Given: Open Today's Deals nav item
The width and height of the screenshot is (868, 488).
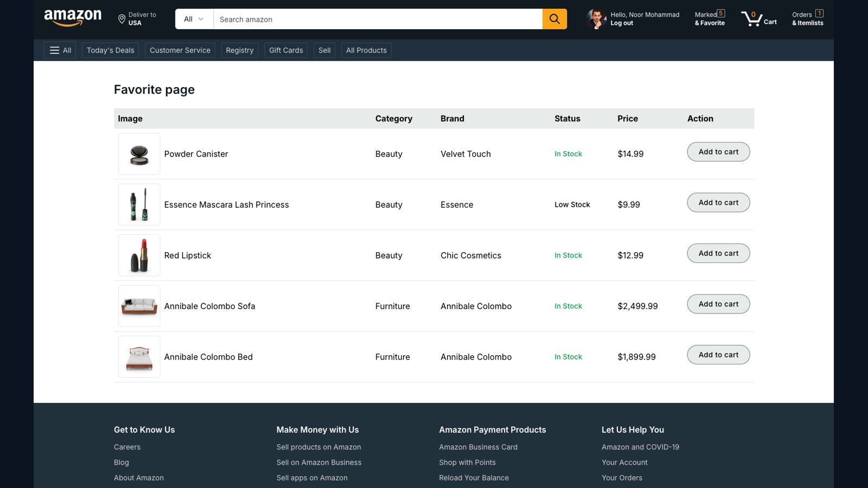Looking at the screenshot, I should click(110, 50).
